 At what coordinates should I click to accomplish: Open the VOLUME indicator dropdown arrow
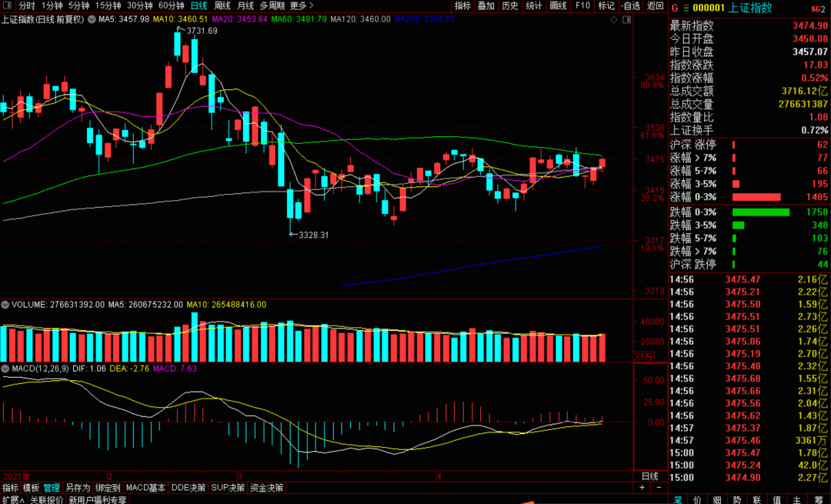5,305
